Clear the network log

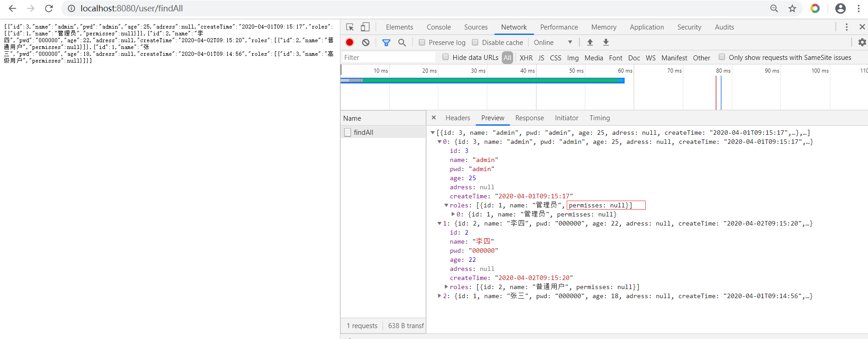click(x=366, y=42)
